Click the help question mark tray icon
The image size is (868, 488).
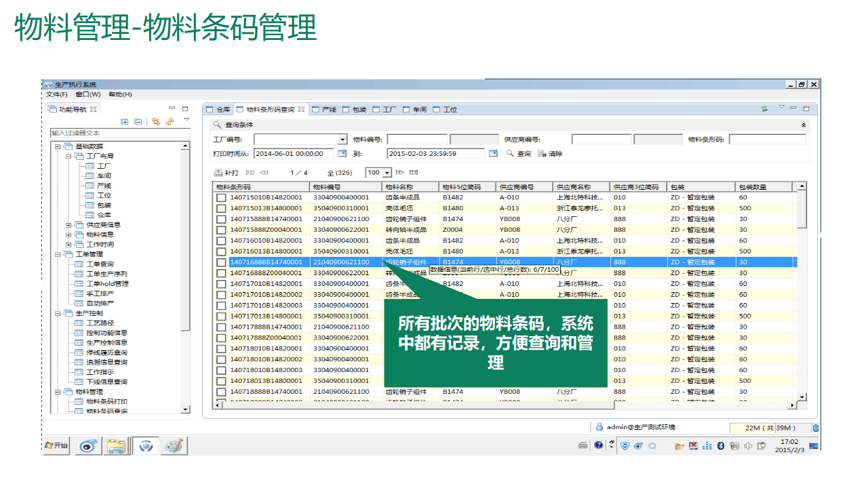[x=599, y=445]
